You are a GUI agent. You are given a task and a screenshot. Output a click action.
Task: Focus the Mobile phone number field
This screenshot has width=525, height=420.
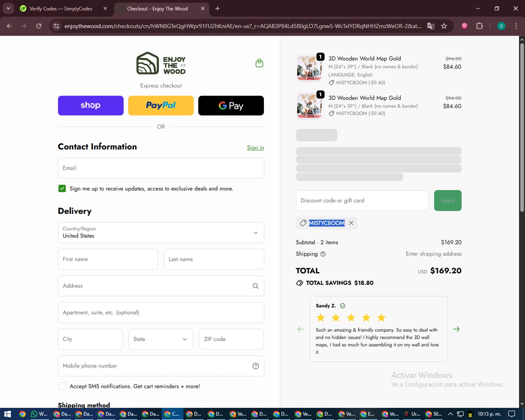pos(161,366)
